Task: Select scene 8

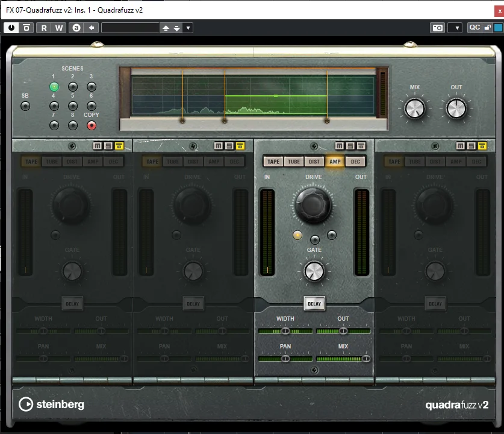Action: (x=73, y=125)
